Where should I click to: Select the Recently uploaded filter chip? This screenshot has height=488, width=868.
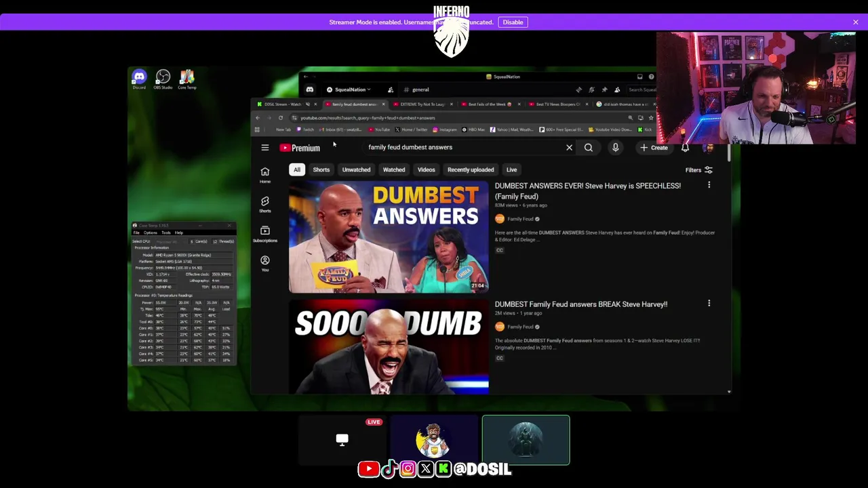click(x=471, y=169)
